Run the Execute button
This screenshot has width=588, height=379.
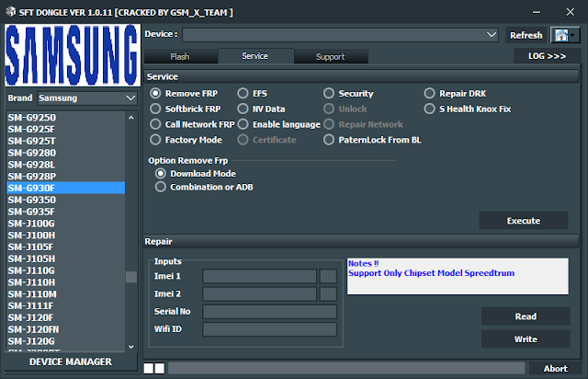click(x=524, y=221)
